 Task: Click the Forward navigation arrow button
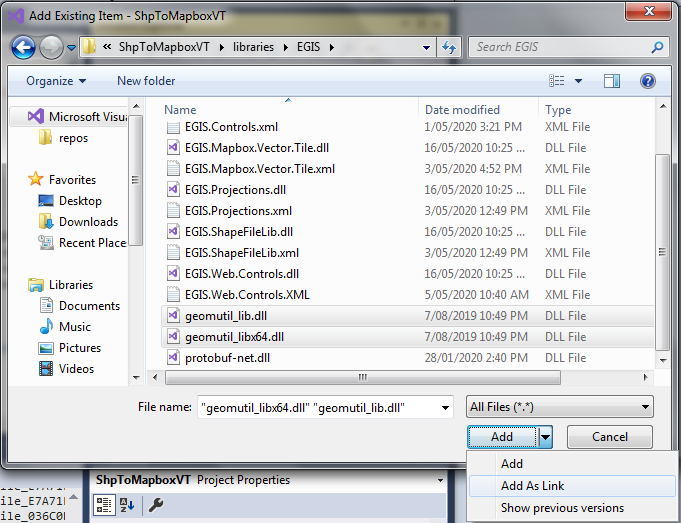tap(51, 47)
